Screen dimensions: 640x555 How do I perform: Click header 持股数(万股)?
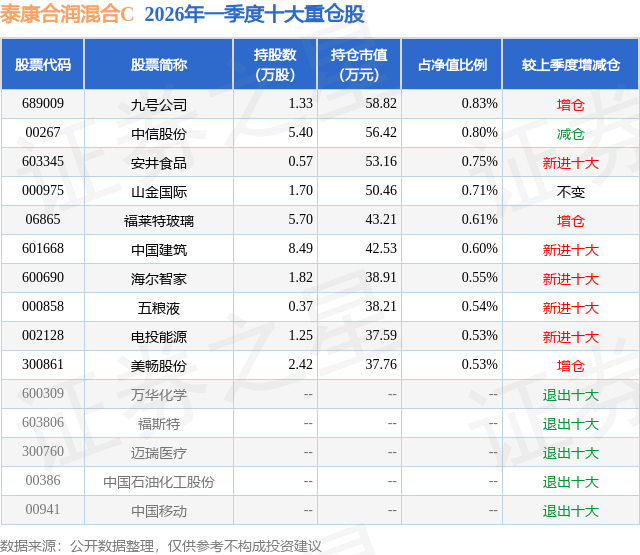pos(275,64)
